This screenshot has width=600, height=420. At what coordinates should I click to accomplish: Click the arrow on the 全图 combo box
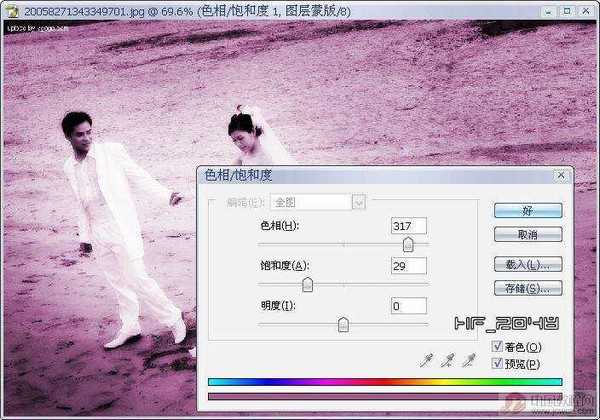point(359,202)
